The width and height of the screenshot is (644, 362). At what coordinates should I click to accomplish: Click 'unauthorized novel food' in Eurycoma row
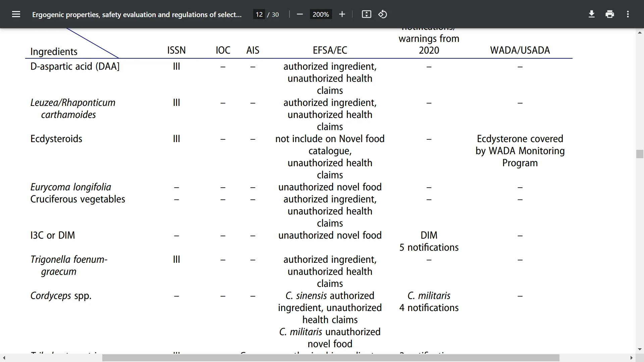click(330, 187)
